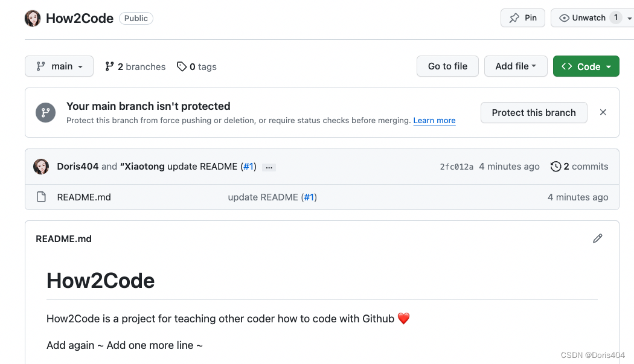Open the Doris404 author link
Screen dimensions: 634x364
point(78,167)
